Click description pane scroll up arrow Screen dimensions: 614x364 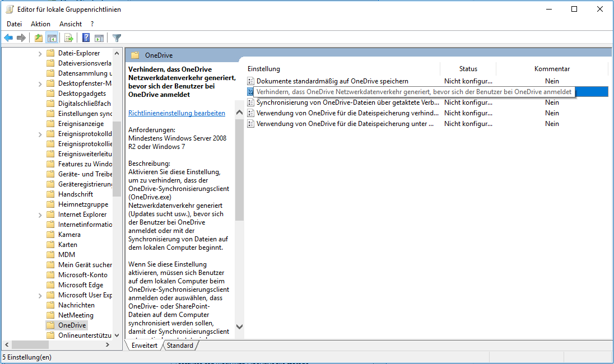click(239, 113)
